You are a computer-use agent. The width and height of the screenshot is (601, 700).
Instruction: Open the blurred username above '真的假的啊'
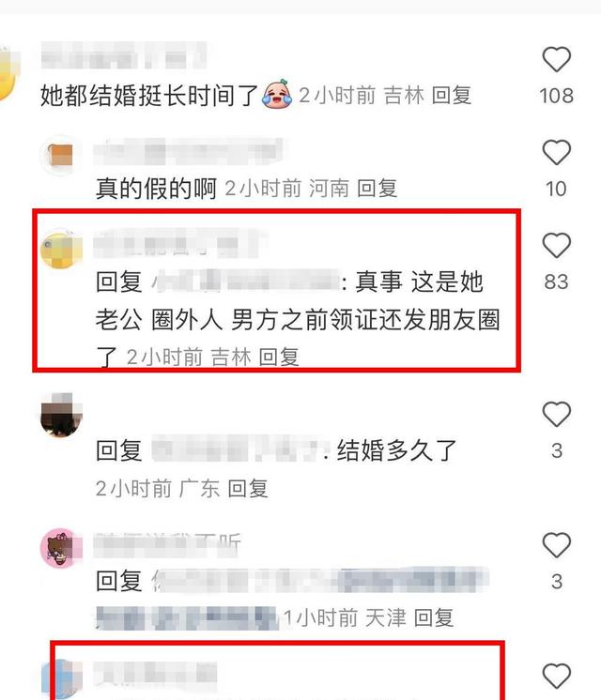pyautogui.click(x=188, y=151)
